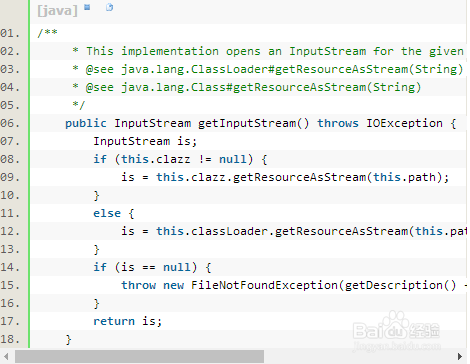The image size is (470, 364).
Task: Click 'return is;' on line 17
Action: 127,321
